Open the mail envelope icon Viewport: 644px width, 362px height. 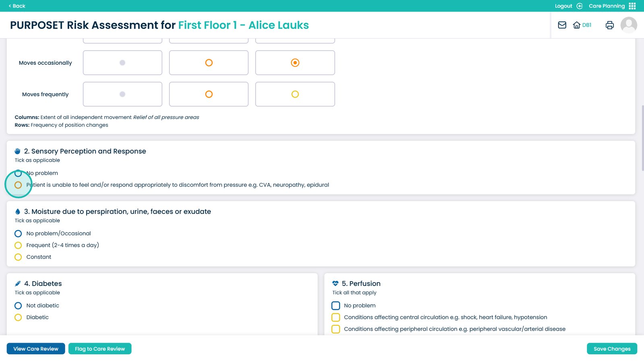point(562,25)
